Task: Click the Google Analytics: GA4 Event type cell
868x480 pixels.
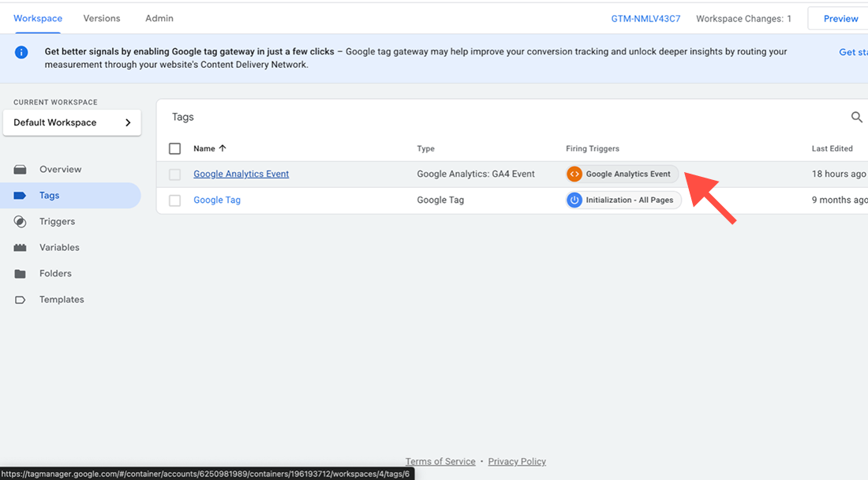Action: click(476, 174)
